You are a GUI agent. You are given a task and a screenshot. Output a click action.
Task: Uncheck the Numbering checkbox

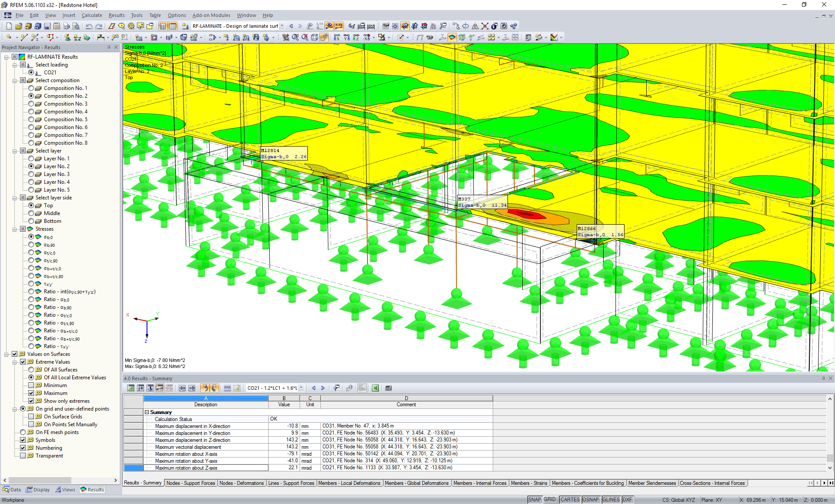(x=23, y=448)
